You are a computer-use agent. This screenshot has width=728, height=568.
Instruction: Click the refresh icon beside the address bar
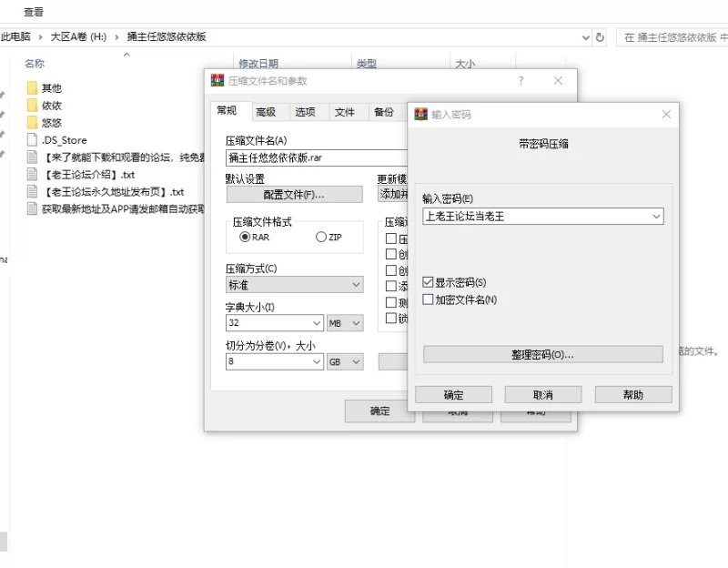coord(600,37)
